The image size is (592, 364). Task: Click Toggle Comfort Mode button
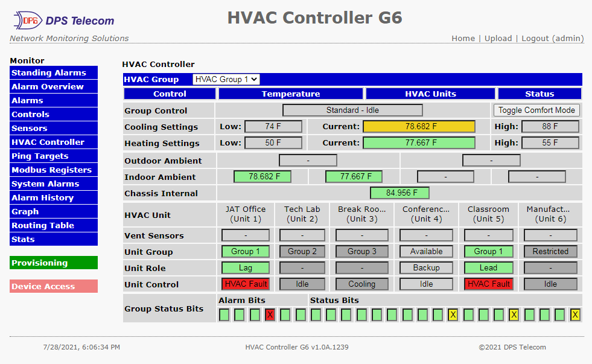[x=536, y=110]
